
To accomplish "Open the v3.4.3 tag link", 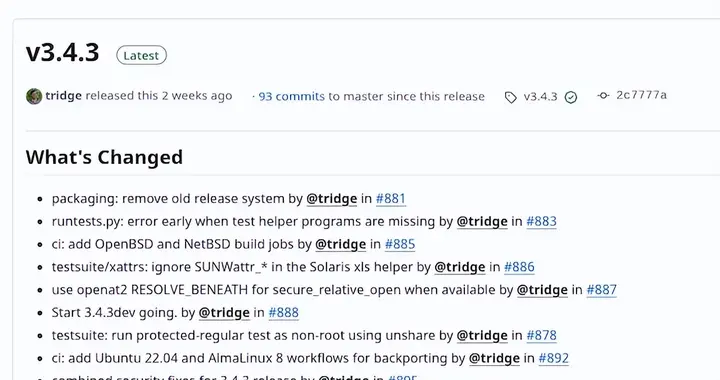I will [540, 97].
